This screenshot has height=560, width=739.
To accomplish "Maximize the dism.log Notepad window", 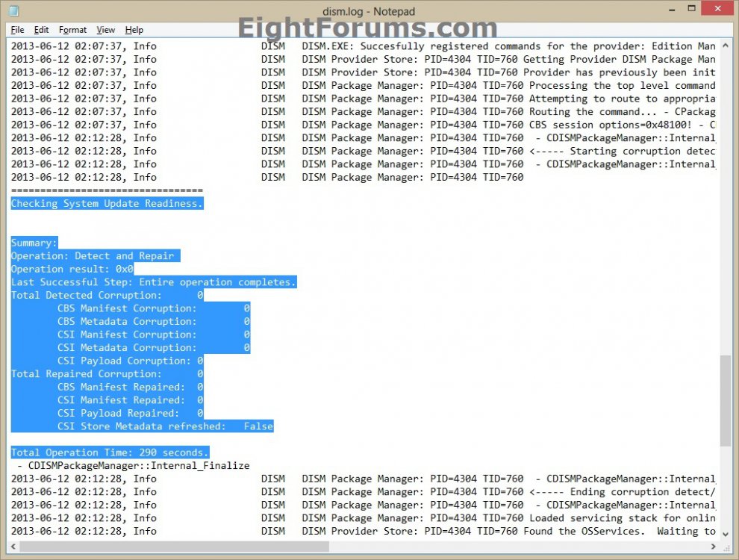I will pos(691,8).
